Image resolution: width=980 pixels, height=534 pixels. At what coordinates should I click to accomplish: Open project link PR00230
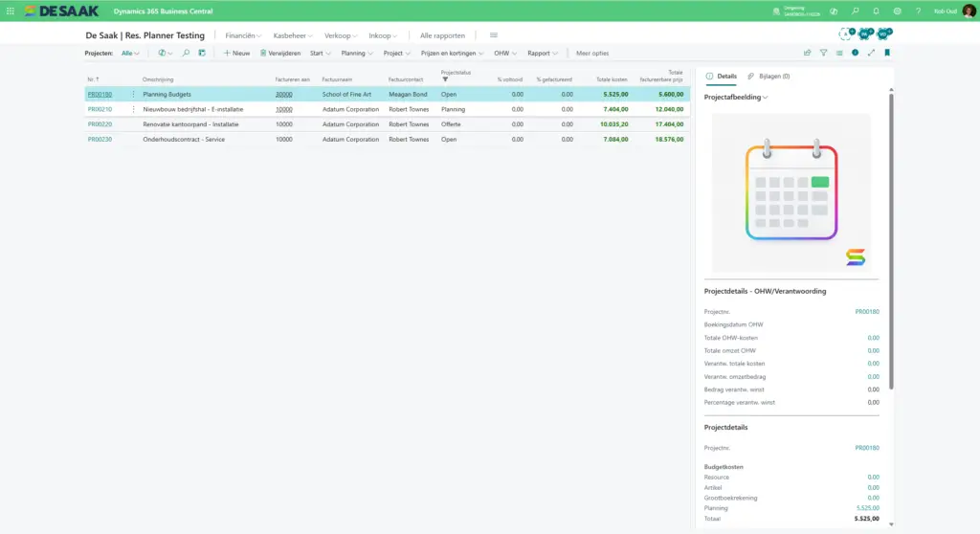tap(100, 140)
